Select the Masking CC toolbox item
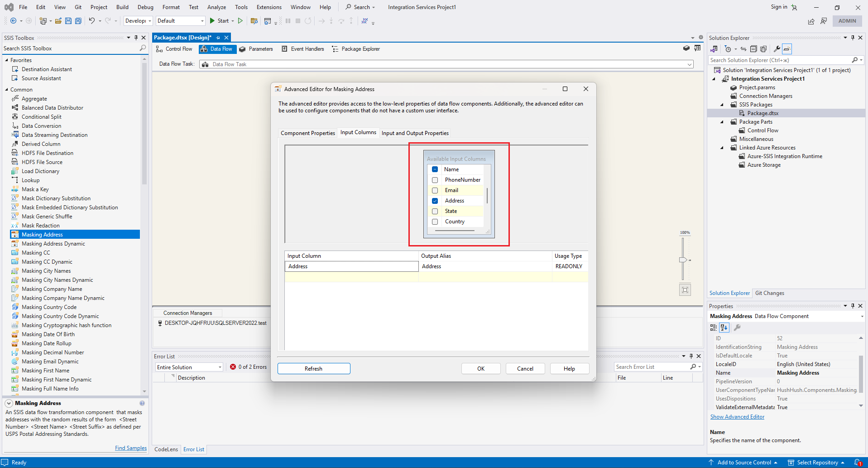 point(36,253)
